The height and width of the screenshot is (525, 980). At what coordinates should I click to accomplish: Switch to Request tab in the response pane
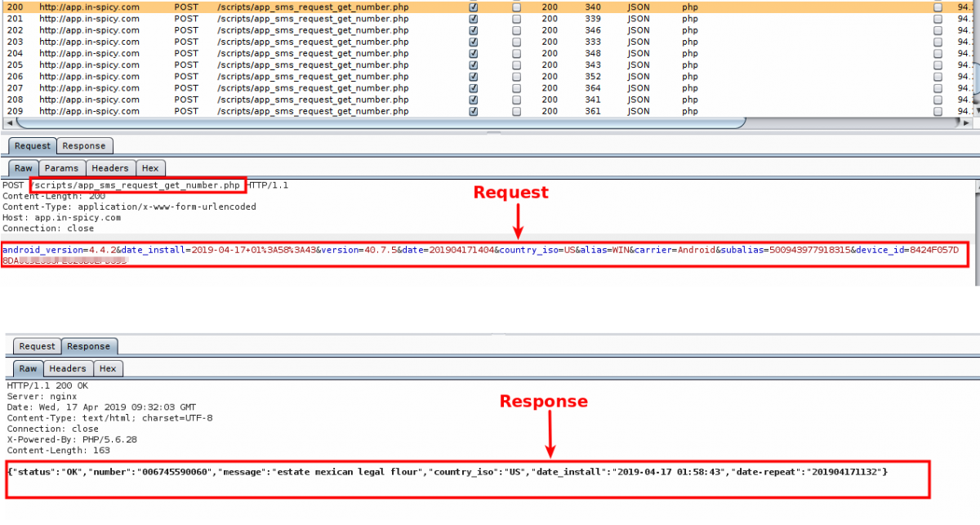tap(37, 346)
